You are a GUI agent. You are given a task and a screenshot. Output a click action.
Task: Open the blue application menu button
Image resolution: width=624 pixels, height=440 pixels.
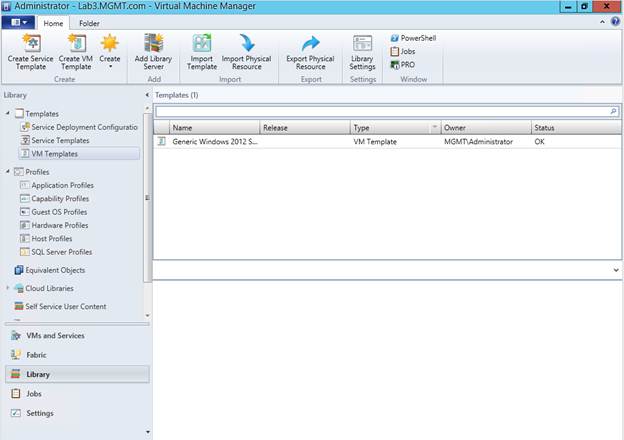click(18, 22)
